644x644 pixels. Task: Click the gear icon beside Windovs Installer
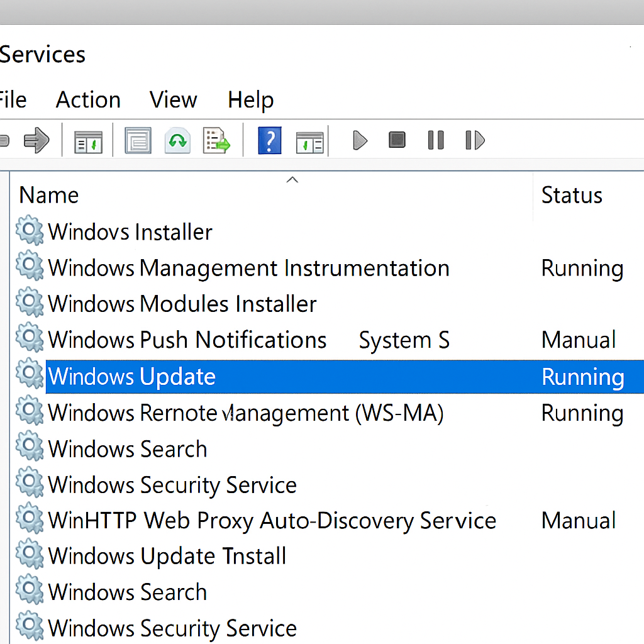click(x=30, y=230)
